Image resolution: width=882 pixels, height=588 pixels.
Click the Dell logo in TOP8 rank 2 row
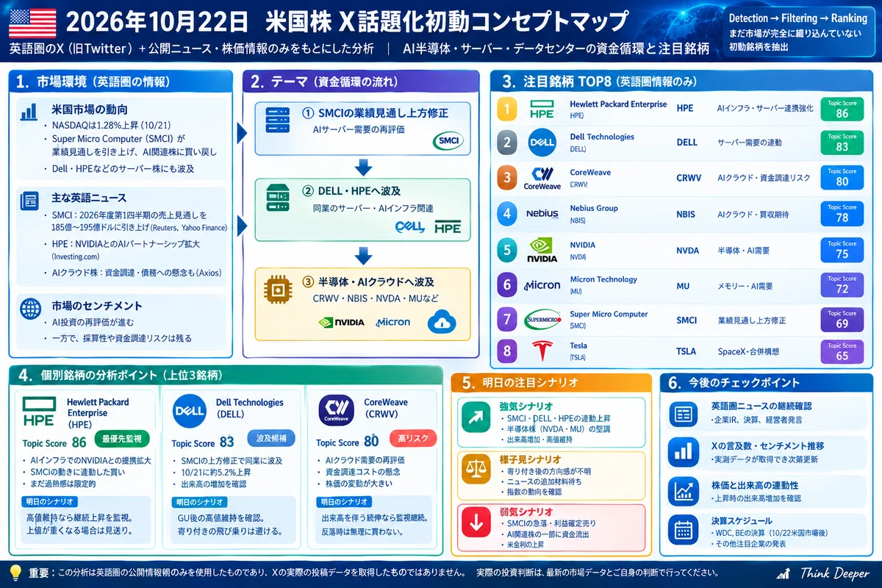(x=542, y=141)
